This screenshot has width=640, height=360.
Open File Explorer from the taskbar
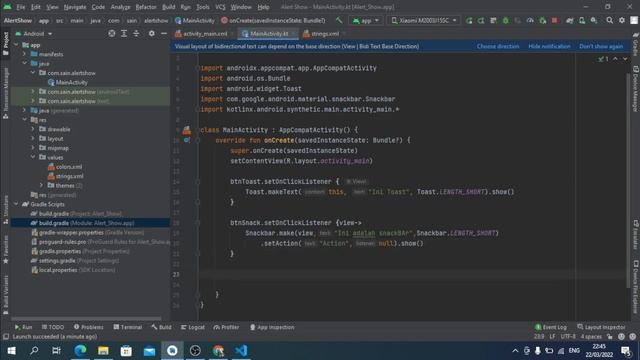tap(103, 351)
